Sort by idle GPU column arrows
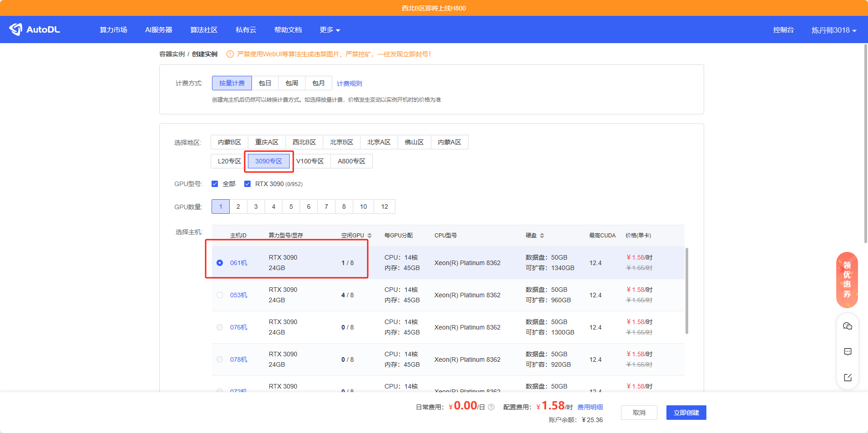Screen dimensions: 868x433 [370, 236]
